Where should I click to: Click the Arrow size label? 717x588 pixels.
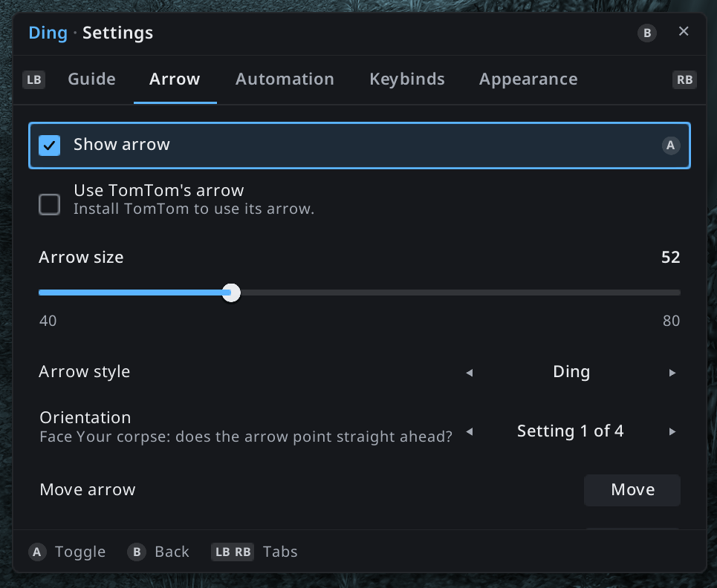coord(81,257)
